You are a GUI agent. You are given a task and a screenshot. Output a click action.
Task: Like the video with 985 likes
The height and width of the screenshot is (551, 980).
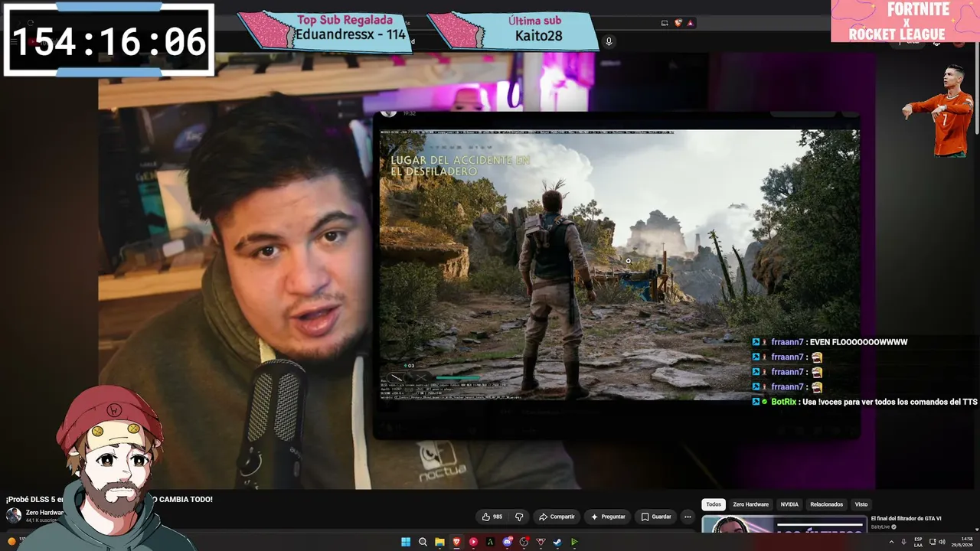pyautogui.click(x=492, y=517)
